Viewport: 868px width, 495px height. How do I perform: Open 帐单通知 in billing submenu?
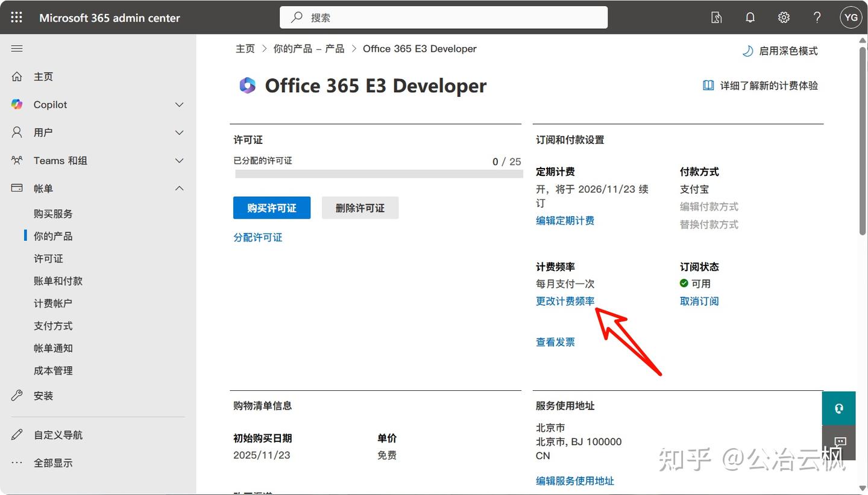click(53, 348)
